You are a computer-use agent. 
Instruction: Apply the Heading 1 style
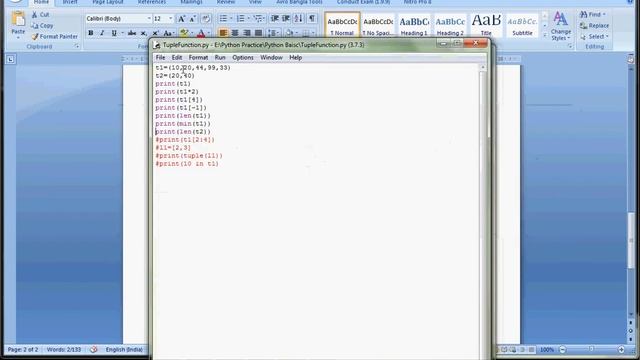(414, 25)
